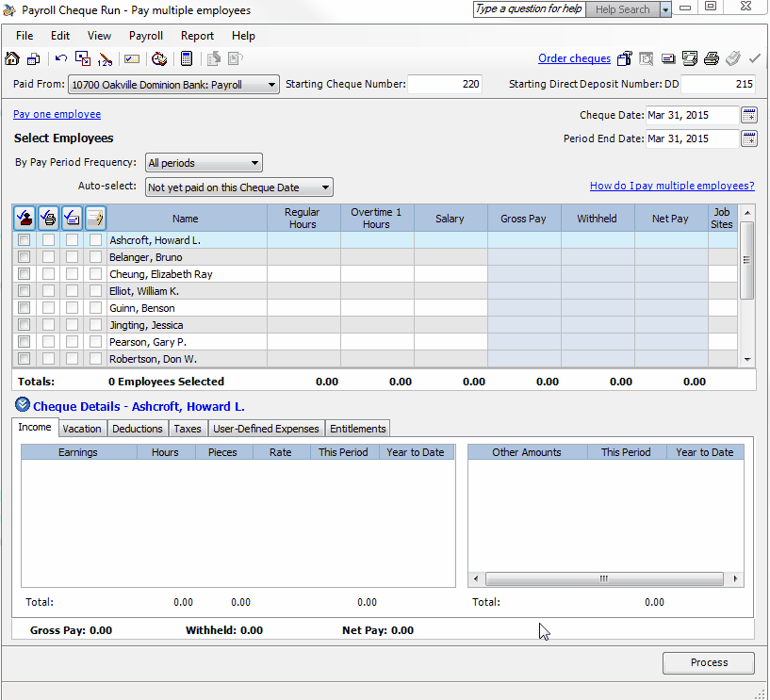Check the first box beside Cheung, Elizabeth Ray
This screenshot has width=770, height=700.
25,274
